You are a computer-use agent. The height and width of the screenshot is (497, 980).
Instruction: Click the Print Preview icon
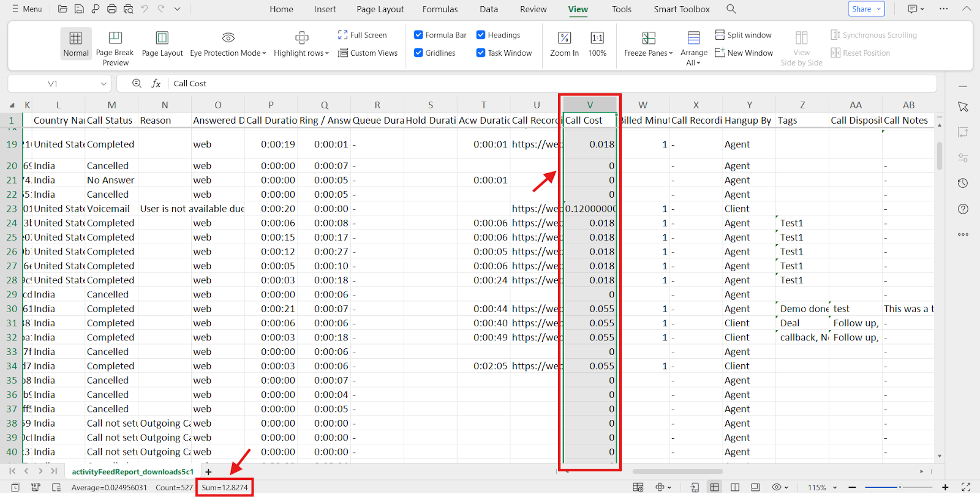[128, 9]
